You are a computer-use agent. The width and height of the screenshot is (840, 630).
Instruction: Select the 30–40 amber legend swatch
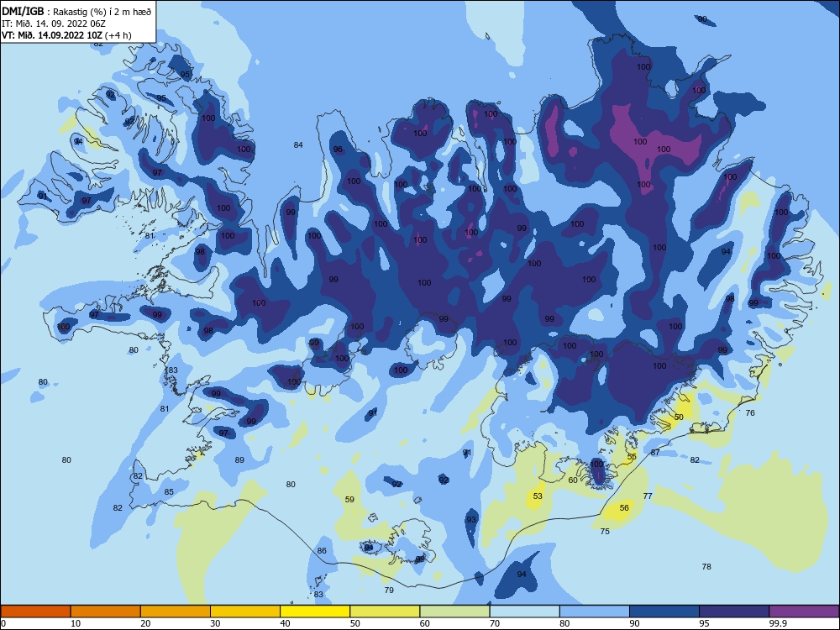245,612
